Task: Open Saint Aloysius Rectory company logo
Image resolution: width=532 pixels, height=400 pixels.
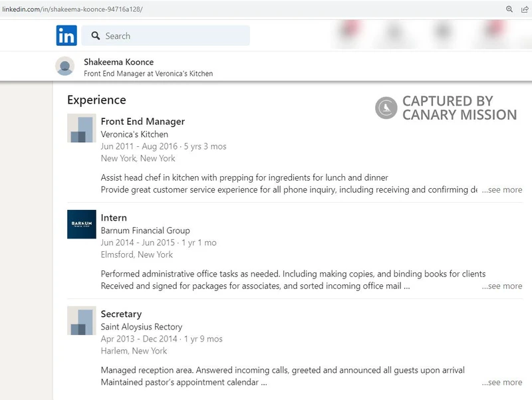Action: point(81,321)
